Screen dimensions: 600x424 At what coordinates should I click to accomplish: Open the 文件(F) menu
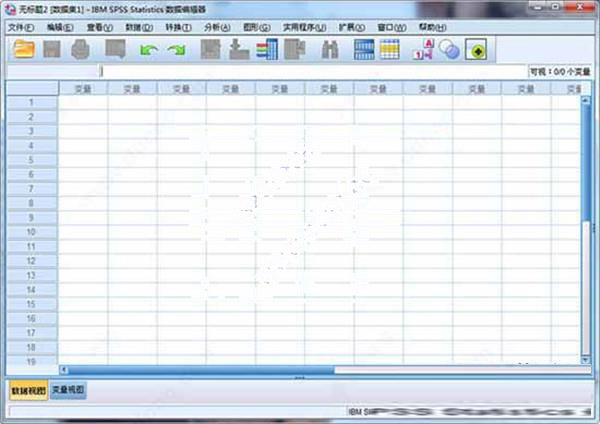pos(21,28)
